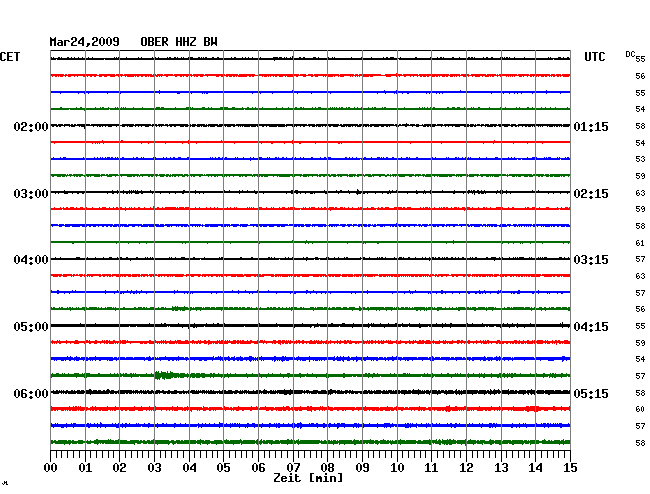This screenshot has height=494, width=650.
Task: Select minute tick label 15
Action: tap(570, 468)
